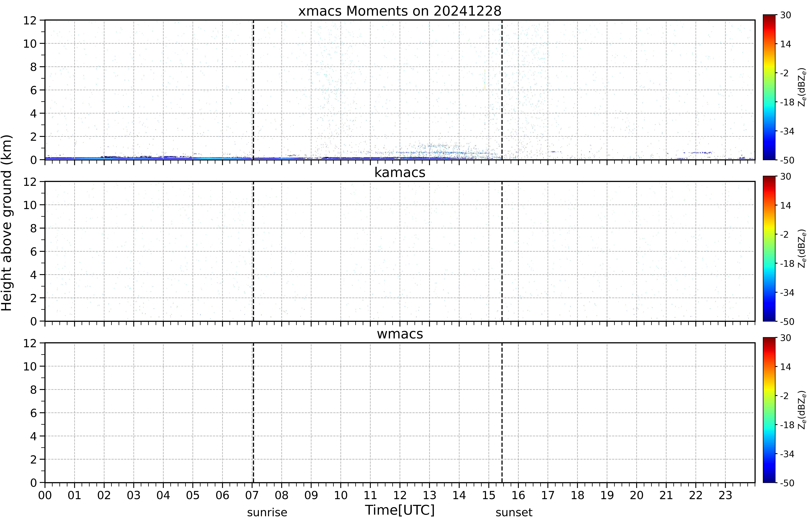Click the time tick label "08"

click(282, 495)
